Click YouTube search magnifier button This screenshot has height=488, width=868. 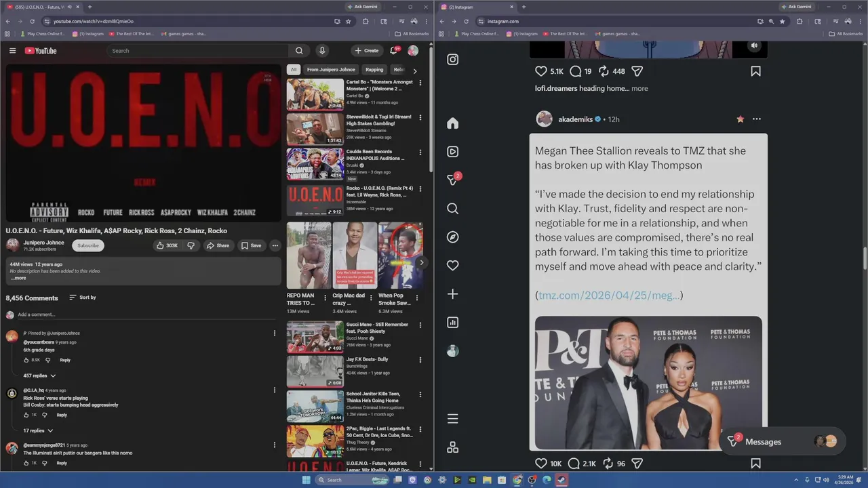299,51
